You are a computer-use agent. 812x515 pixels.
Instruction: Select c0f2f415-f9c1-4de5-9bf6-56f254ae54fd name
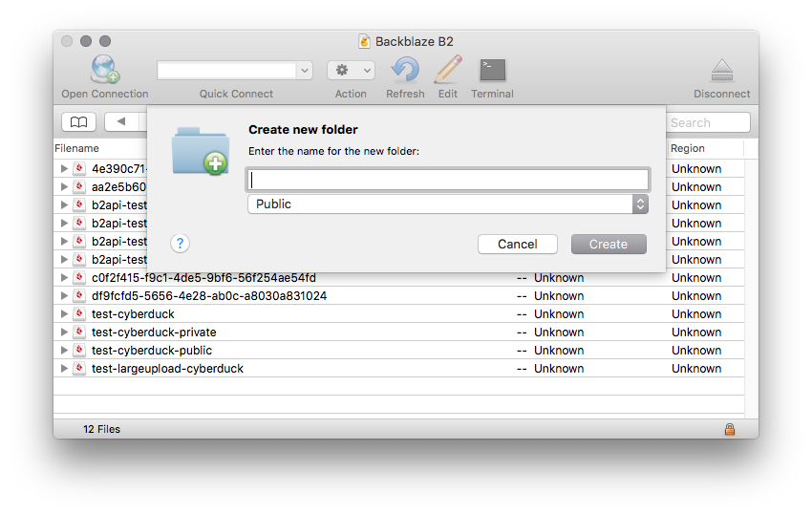click(x=203, y=278)
